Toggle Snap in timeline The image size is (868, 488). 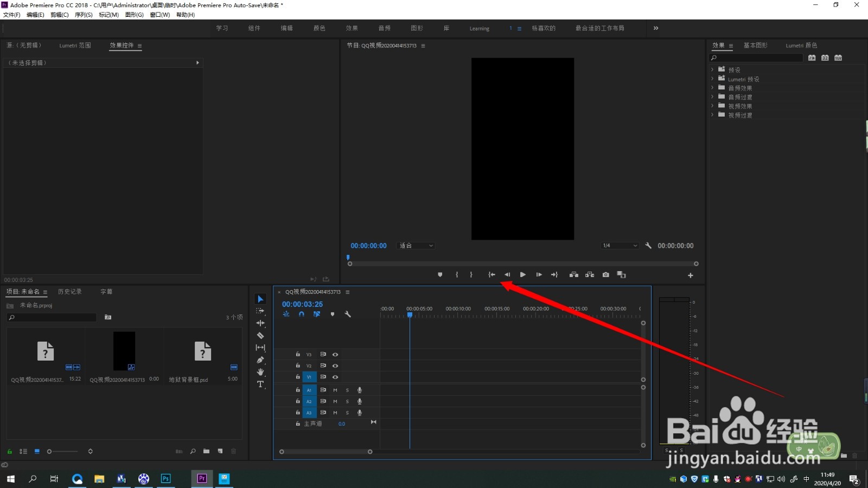302,314
